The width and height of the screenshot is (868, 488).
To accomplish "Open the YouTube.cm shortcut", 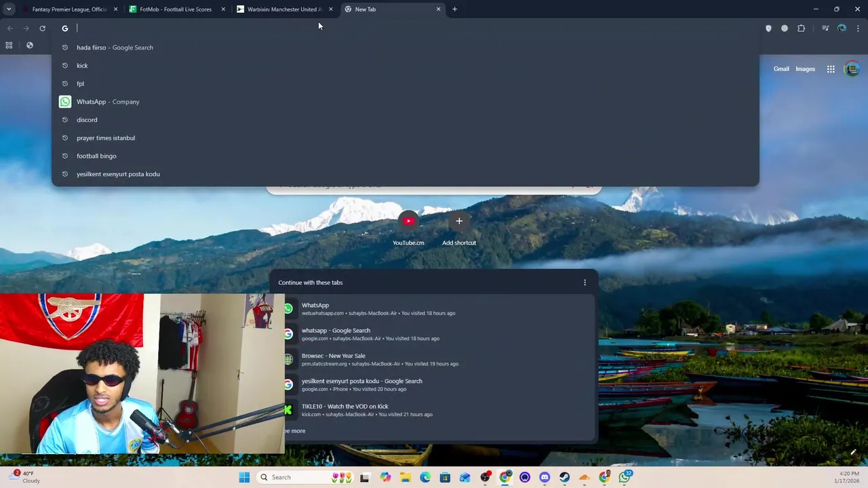I will [x=408, y=228].
